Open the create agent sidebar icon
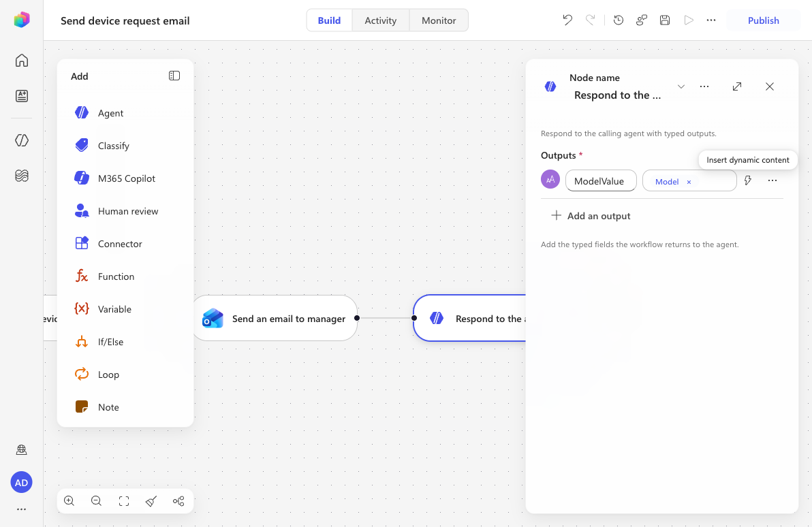812x527 pixels. click(x=21, y=96)
